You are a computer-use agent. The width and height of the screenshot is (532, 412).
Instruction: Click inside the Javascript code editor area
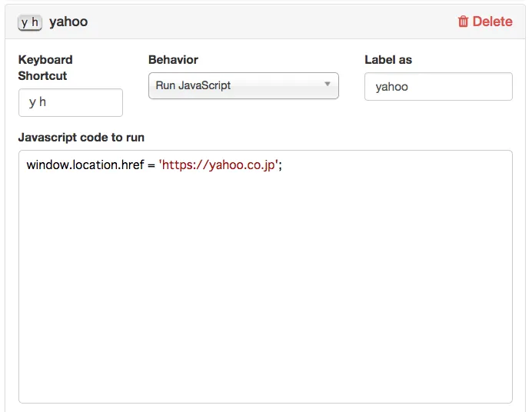[265, 277]
